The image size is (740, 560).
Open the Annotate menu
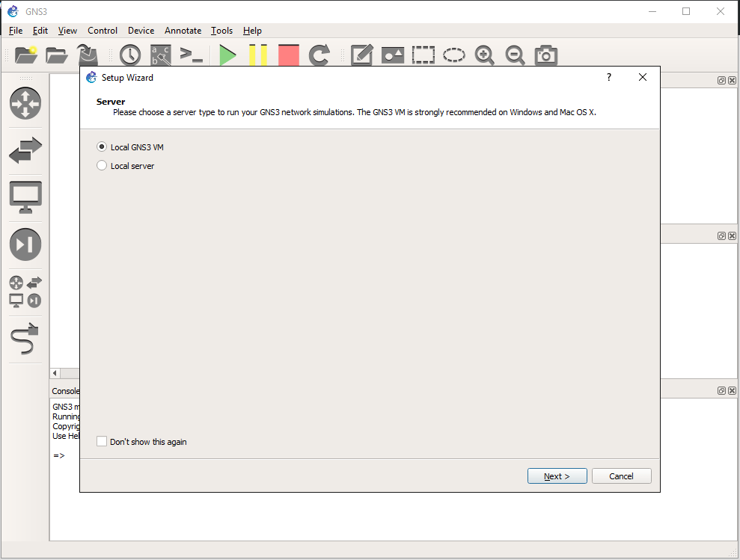click(183, 31)
